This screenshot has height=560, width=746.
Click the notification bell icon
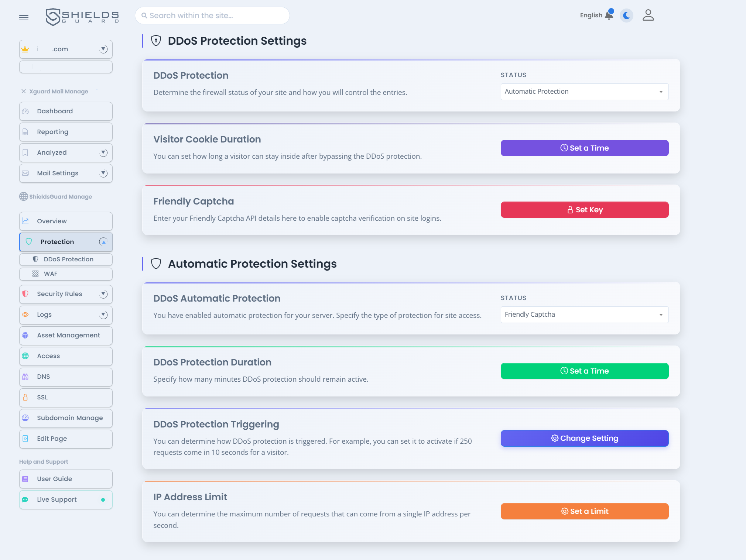[x=609, y=15]
